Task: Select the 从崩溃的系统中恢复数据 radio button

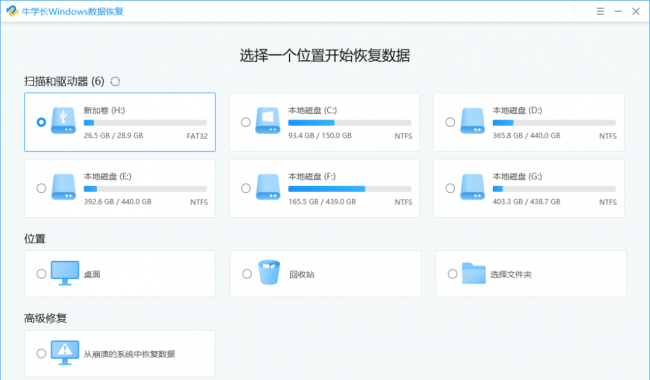Action: 41,353
